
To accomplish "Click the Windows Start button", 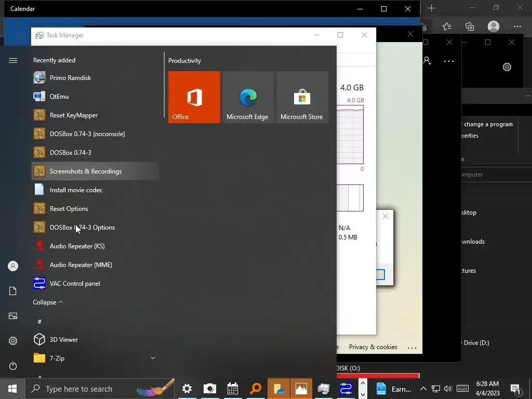I will [12, 389].
